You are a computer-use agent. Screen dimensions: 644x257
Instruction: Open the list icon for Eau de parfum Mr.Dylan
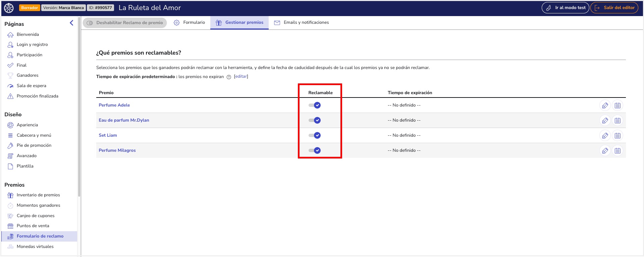(618, 121)
